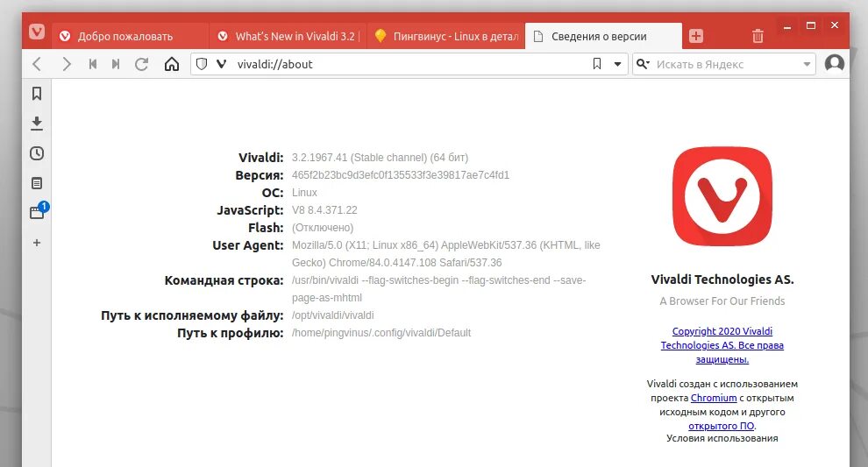Minimize the Vivaldi window
The height and width of the screenshot is (467, 868).
787,26
